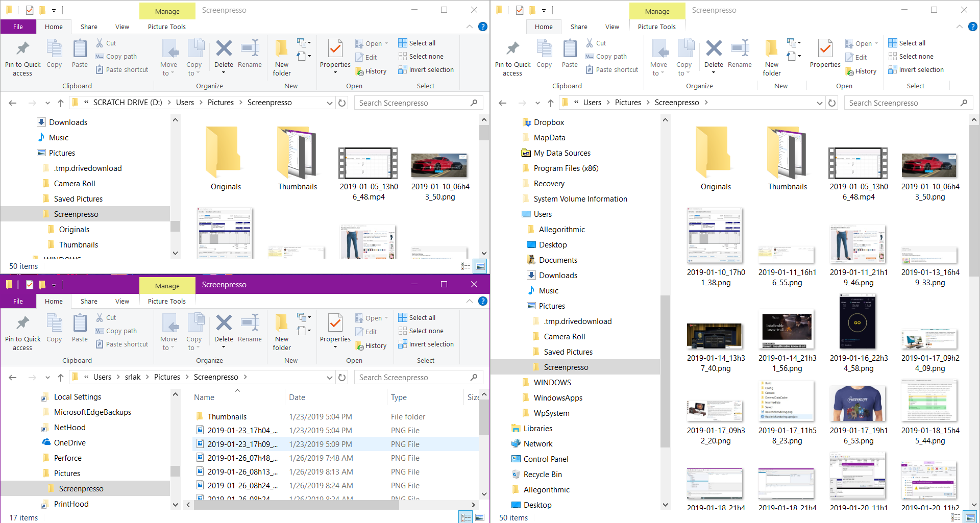Select Recycle Bin in right navigation tree

point(543,475)
